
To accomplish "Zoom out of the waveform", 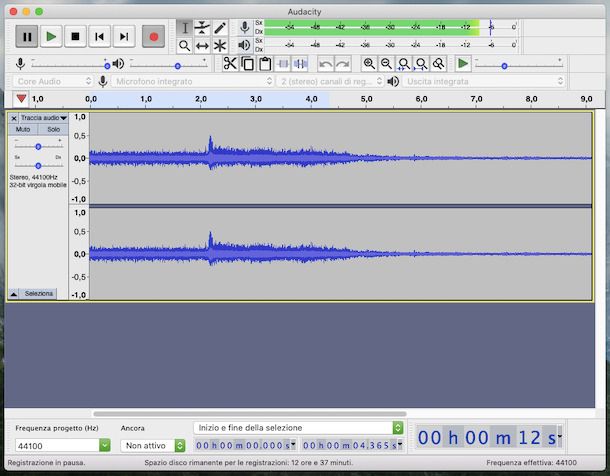I will (386, 63).
